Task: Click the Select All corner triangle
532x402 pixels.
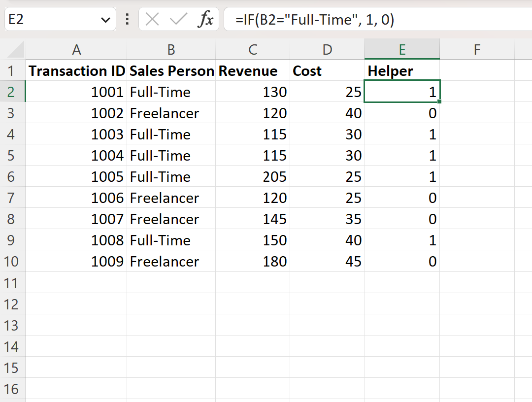Action: click(x=15, y=50)
